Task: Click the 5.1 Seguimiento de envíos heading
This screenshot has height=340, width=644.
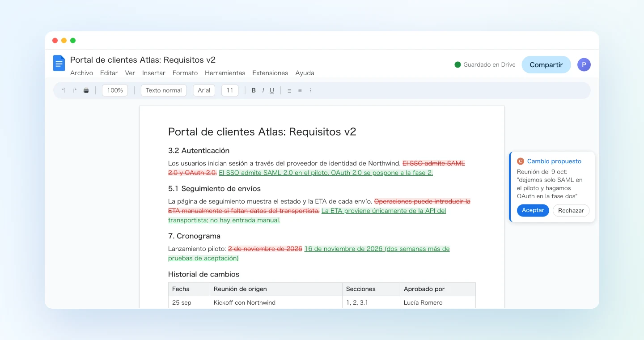Action: pyautogui.click(x=214, y=189)
